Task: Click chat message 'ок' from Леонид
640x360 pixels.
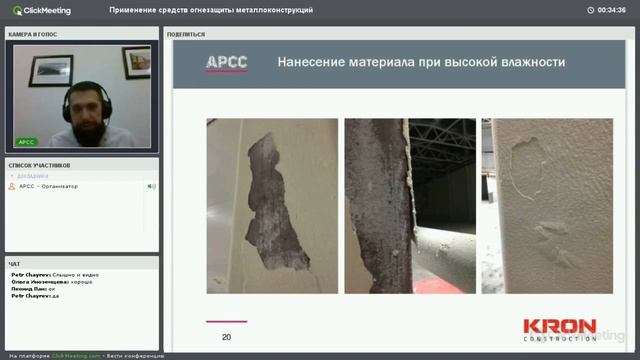Action: (52, 289)
